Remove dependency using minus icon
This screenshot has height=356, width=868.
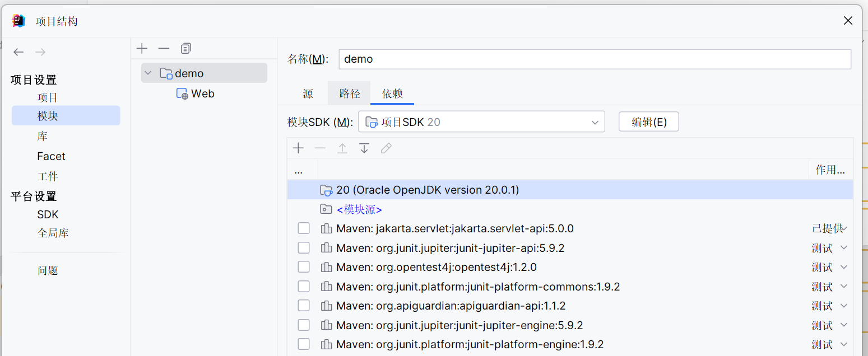320,148
